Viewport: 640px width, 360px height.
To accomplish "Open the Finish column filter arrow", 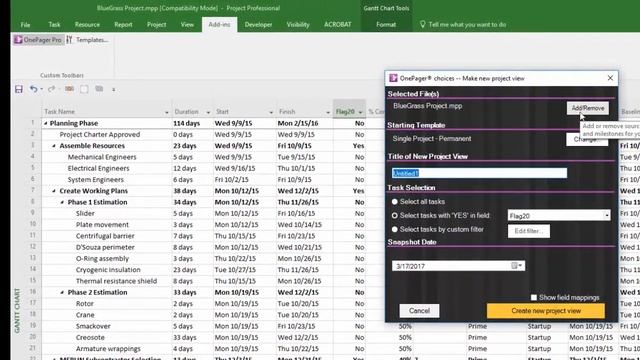I will coord(328,112).
